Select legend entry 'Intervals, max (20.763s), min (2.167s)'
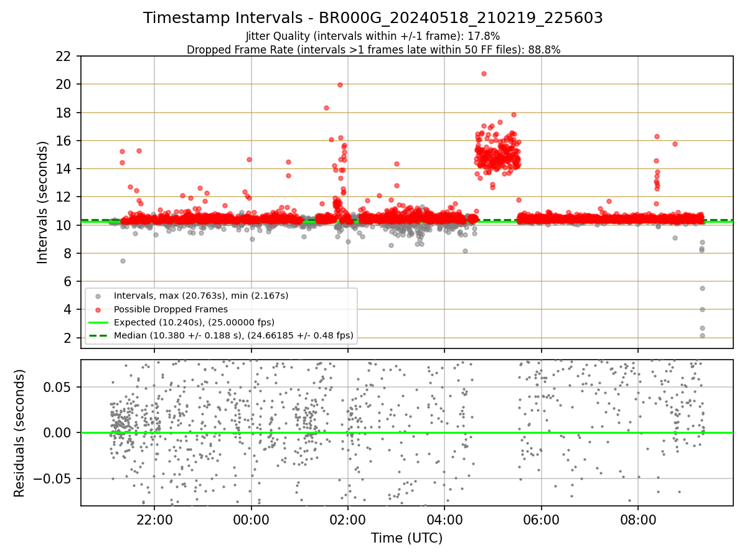This screenshot has height=560, width=747. 201,296
